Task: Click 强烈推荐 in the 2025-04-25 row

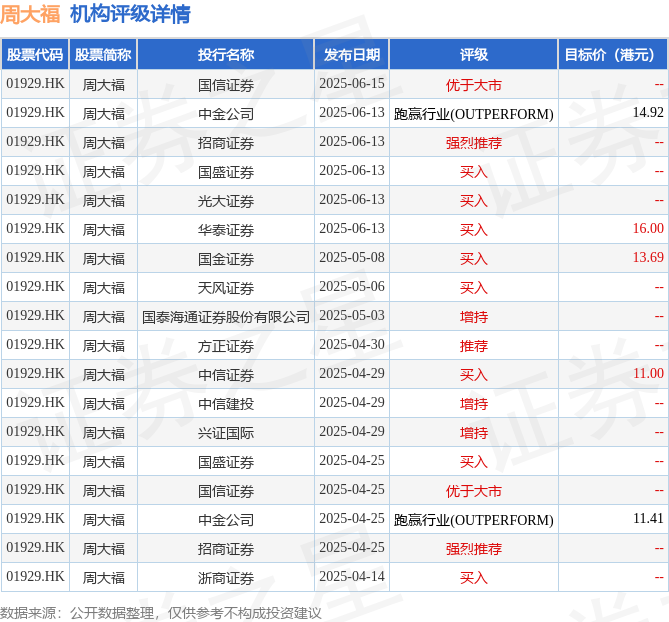Action: point(474,549)
